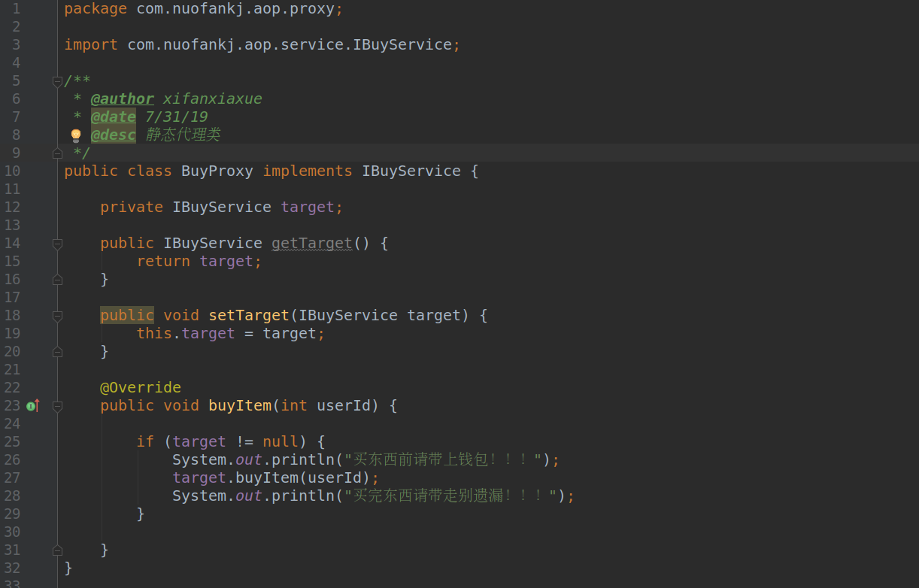Click the @date Javadoc tag
919x588 pixels.
(114, 117)
